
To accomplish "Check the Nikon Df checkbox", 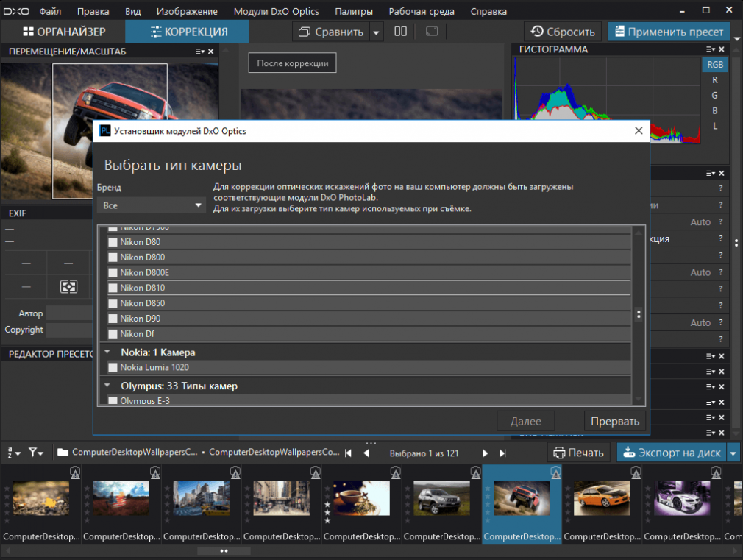I will (x=113, y=334).
